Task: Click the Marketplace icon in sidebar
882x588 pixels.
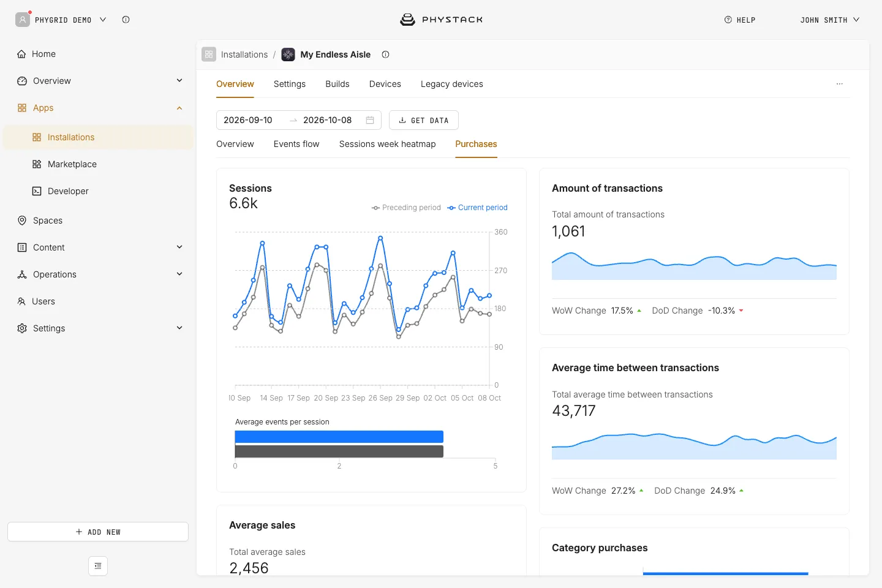Action: pos(37,164)
